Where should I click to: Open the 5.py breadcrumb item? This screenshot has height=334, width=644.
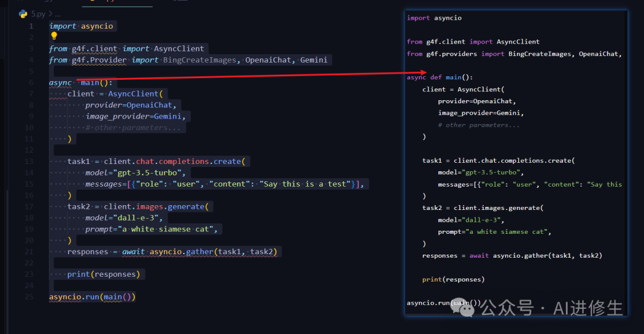(x=38, y=14)
